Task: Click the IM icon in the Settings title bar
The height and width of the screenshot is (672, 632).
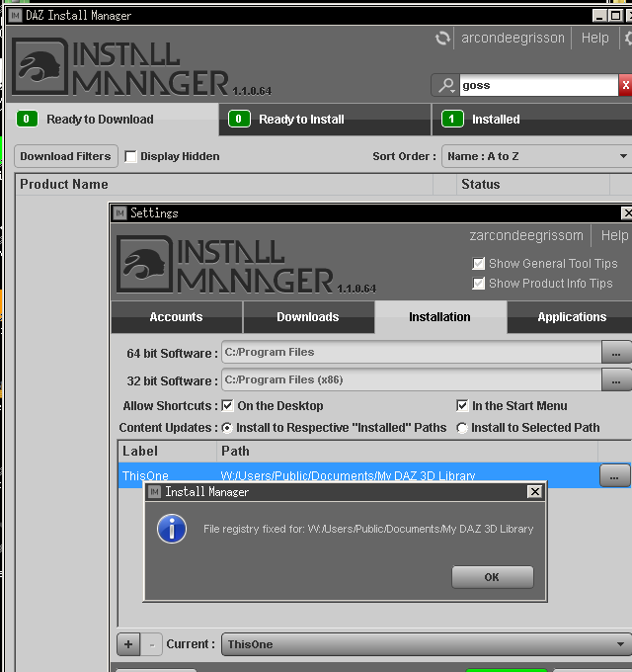Action: (120, 213)
